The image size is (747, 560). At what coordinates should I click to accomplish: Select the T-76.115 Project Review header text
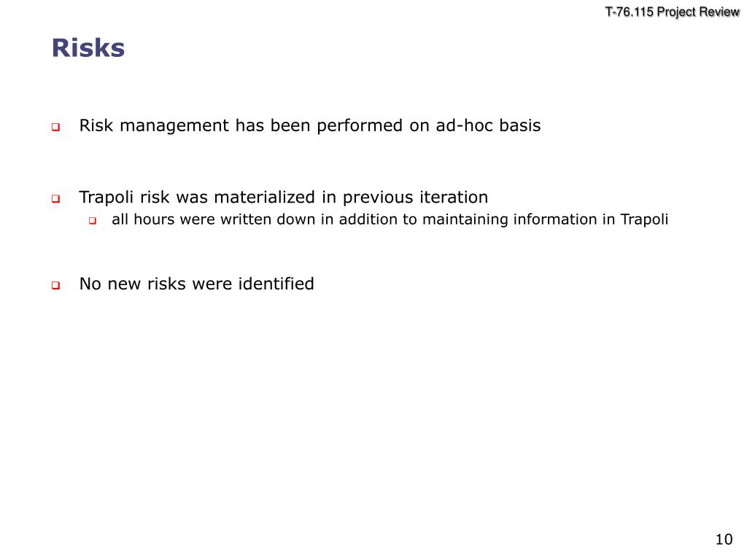coord(672,12)
